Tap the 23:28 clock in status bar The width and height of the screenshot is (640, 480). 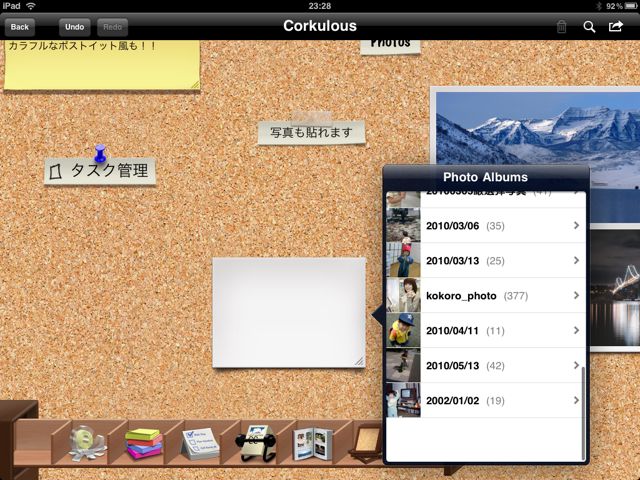tap(320, 6)
